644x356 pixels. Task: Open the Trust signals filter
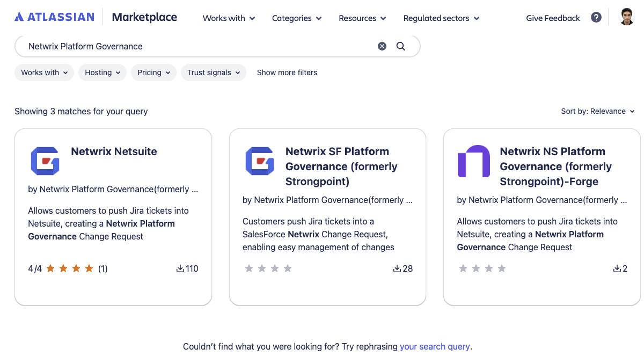coord(213,72)
